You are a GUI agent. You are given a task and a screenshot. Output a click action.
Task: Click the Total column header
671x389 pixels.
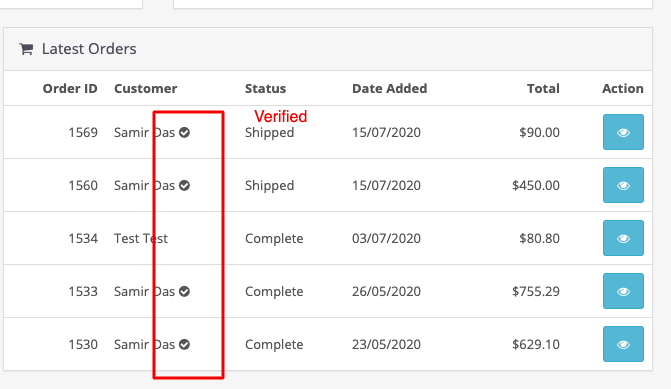coord(543,89)
